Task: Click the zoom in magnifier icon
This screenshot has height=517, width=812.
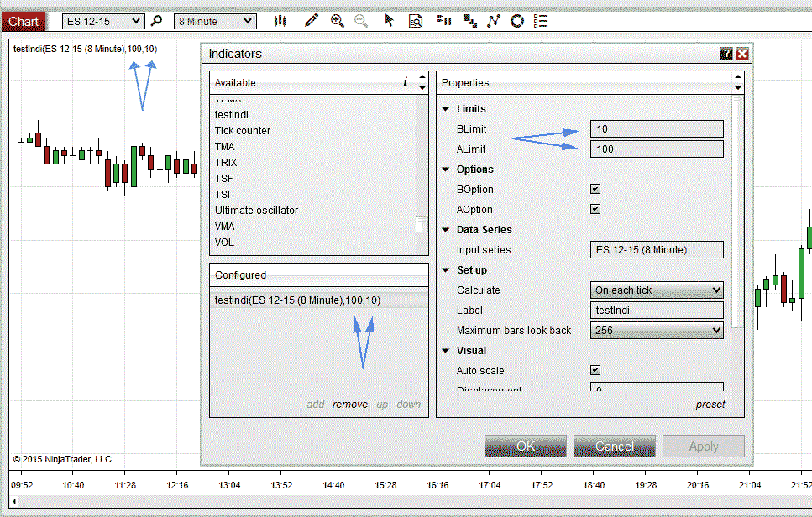Action: point(337,21)
